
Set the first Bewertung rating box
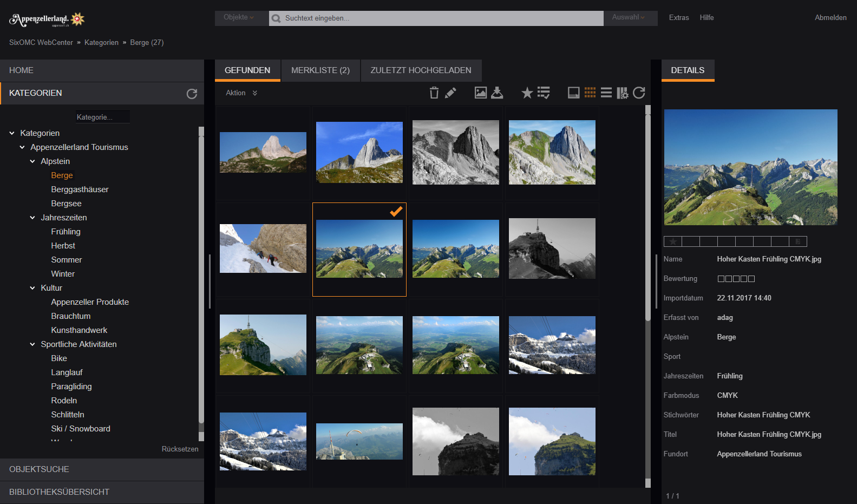click(721, 279)
